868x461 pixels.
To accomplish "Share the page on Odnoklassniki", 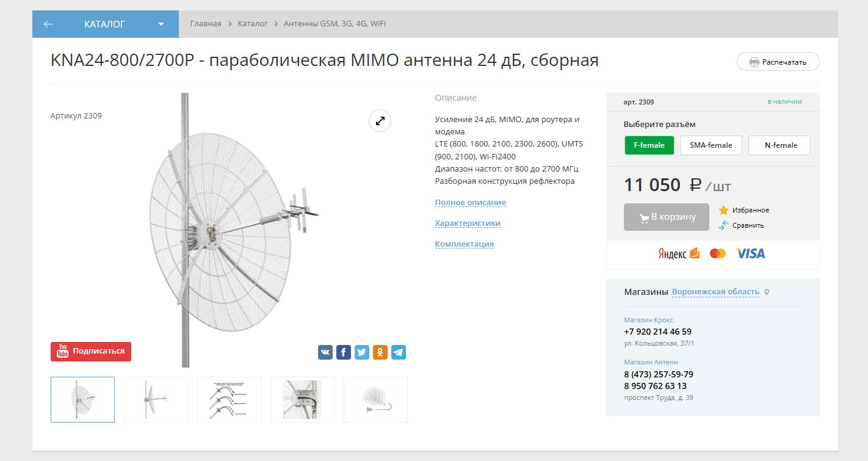I will 380,352.
